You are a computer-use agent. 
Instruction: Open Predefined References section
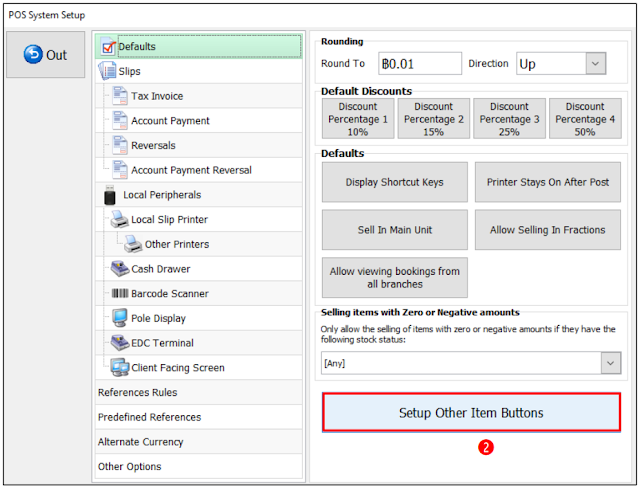pyautogui.click(x=199, y=417)
